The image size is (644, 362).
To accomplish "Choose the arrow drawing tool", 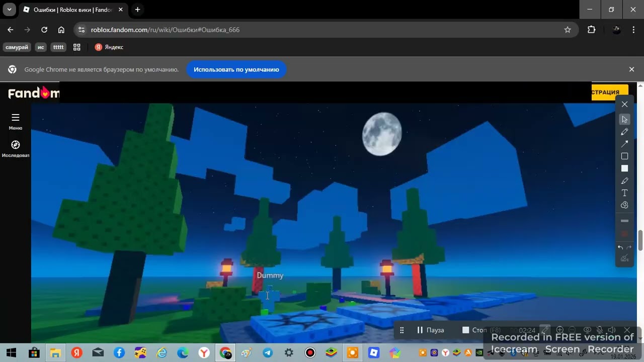I will tap(624, 144).
